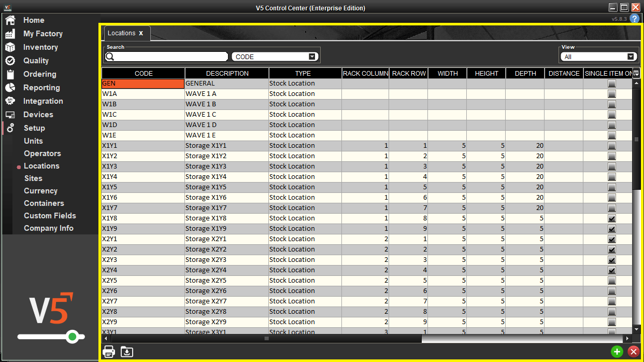Open the column chooser grid icon
Viewport: 644px width, 362px height.
click(636, 73)
